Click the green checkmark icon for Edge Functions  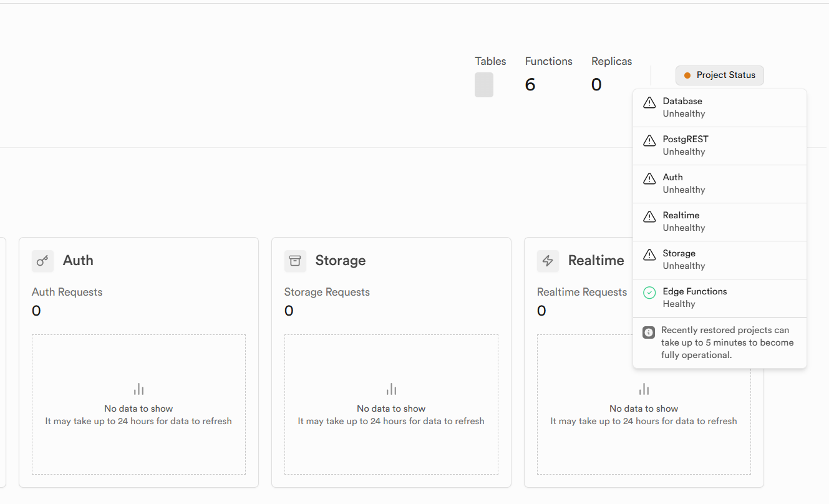[x=649, y=293]
